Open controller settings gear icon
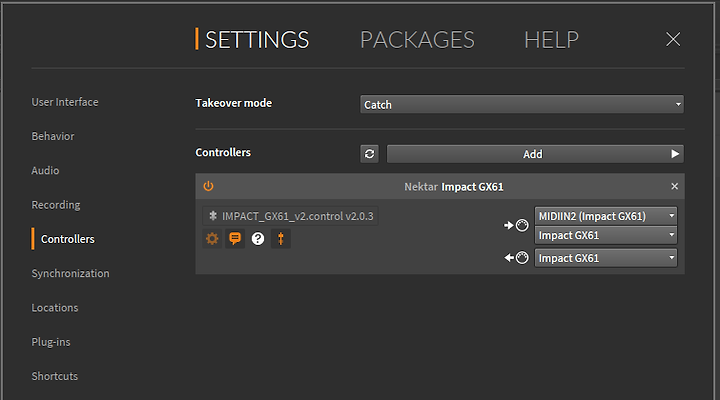Viewport: 720px width, 400px height. point(212,239)
